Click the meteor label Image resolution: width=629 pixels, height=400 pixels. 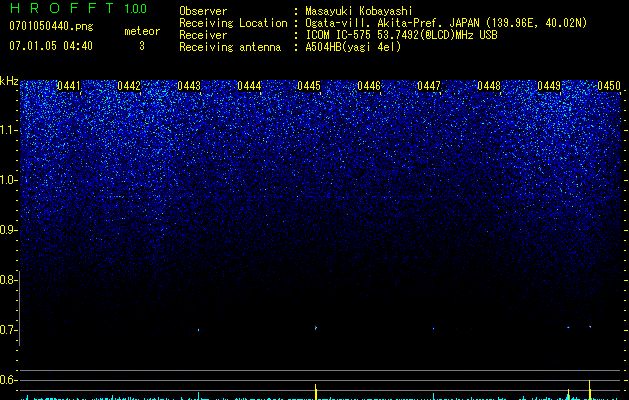[142, 31]
